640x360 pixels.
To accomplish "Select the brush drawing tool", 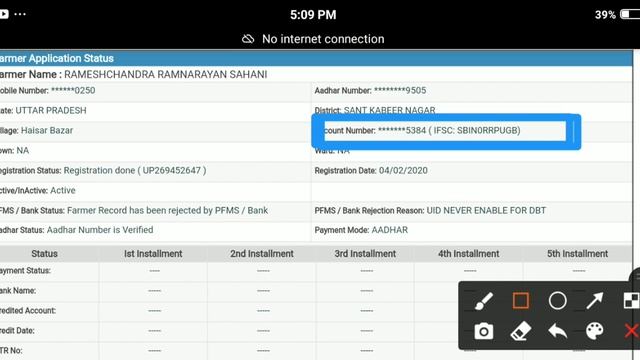I will pyautogui.click(x=484, y=301).
